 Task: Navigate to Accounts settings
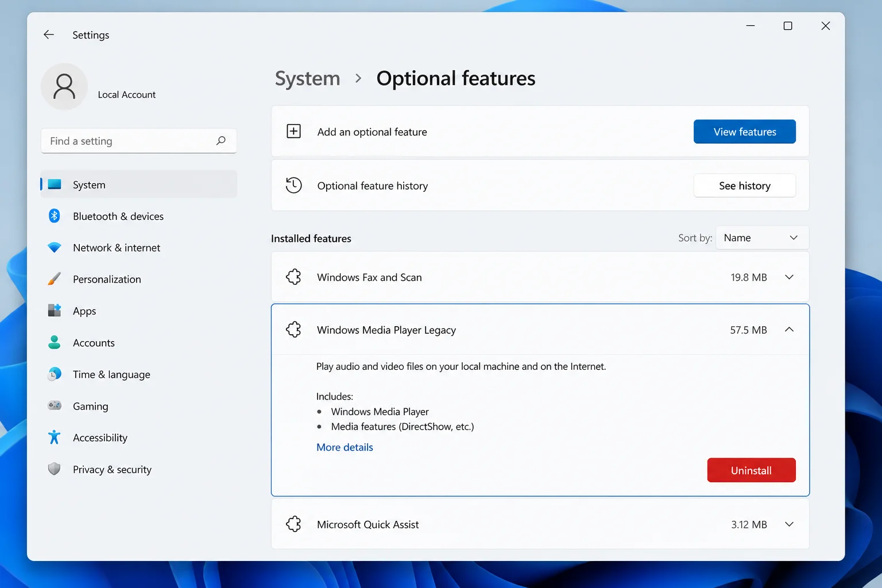[138, 342]
